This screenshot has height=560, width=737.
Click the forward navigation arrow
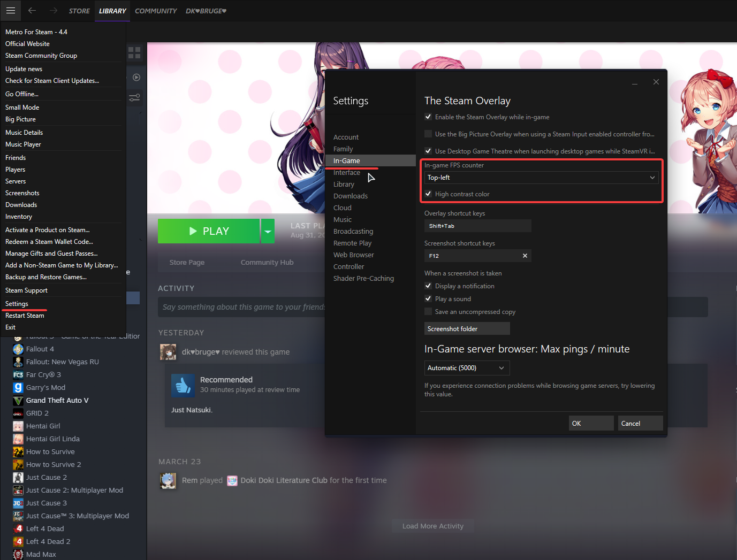[x=53, y=11]
